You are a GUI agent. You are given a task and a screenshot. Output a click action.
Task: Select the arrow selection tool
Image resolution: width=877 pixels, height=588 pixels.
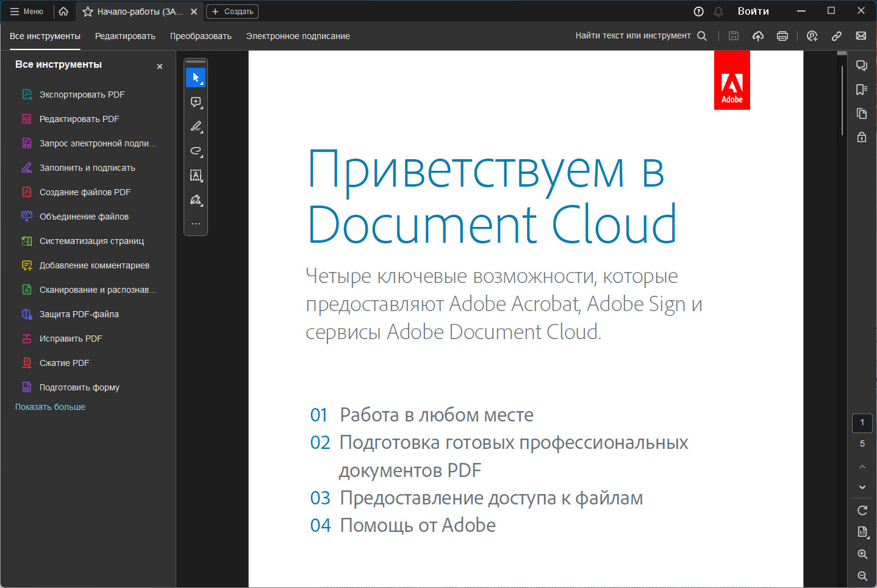point(196,77)
